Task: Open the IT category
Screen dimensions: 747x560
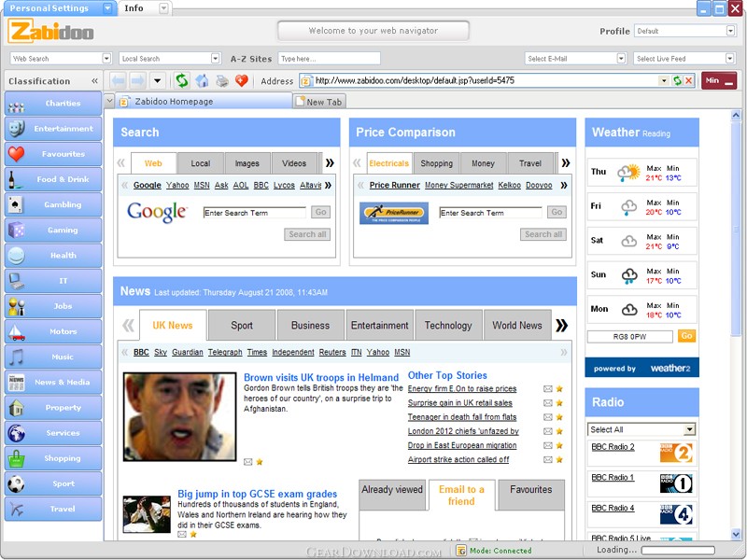Action: pyautogui.click(x=53, y=281)
